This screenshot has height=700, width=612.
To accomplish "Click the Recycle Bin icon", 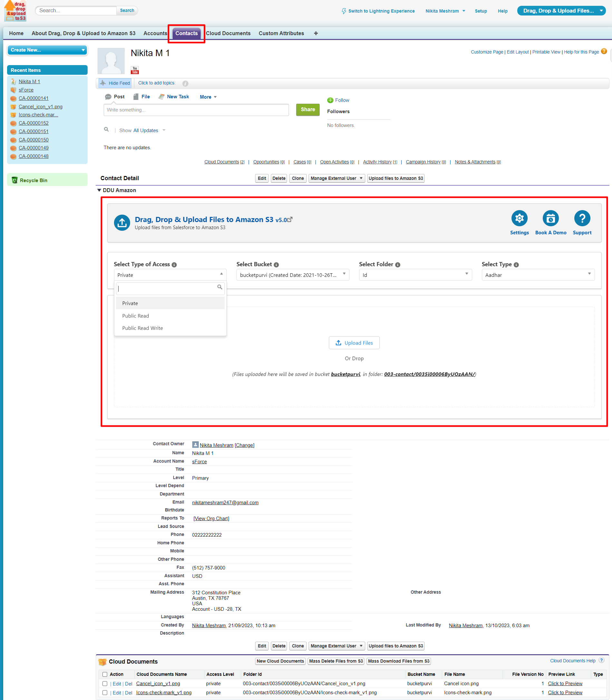I will 15,180.
